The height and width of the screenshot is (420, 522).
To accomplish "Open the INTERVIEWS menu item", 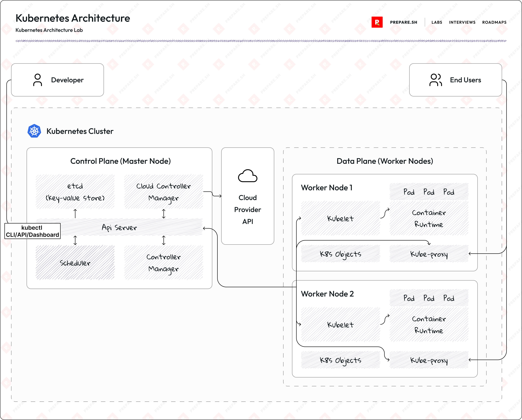I will 462,22.
